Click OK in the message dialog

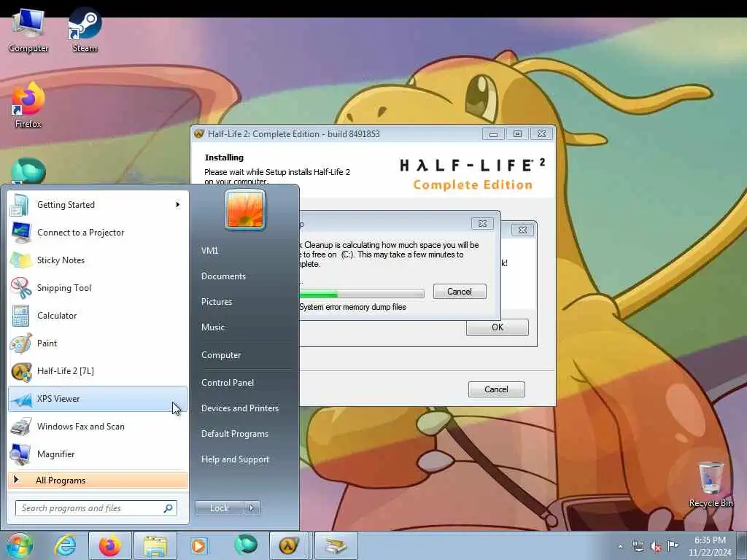[498, 327]
